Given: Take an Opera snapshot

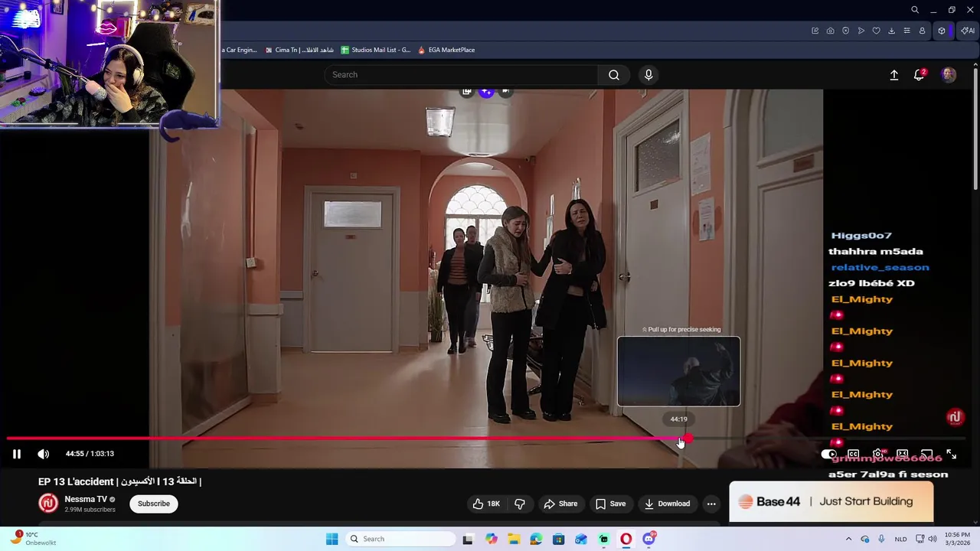Looking at the screenshot, I should 830,31.
